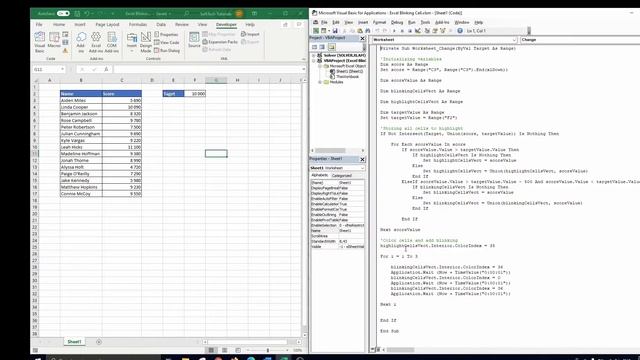This screenshot has width=640, height=360.
Task: Open the VBA Tools menu
Action: 425,22
